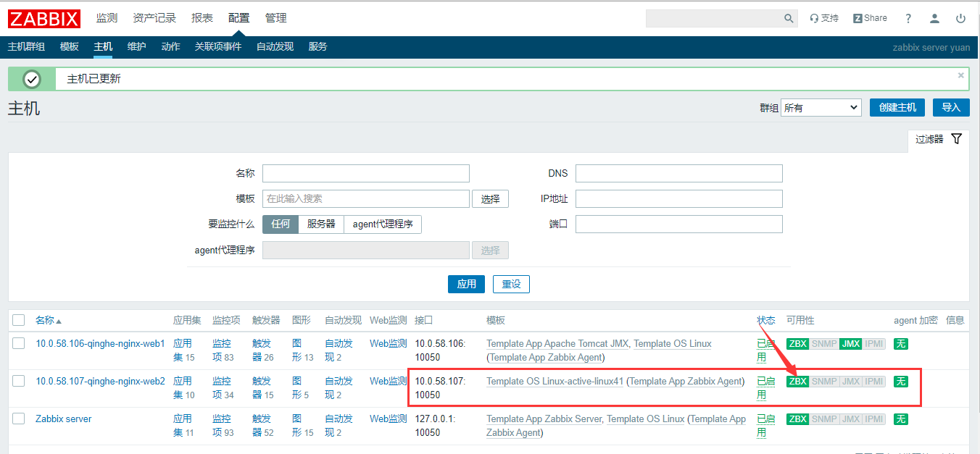Click IPMI badge for 10.0.58.106-qinghe-nginx-web1
This screenshot has height=454, width=980.
click(x=874, y=344)
